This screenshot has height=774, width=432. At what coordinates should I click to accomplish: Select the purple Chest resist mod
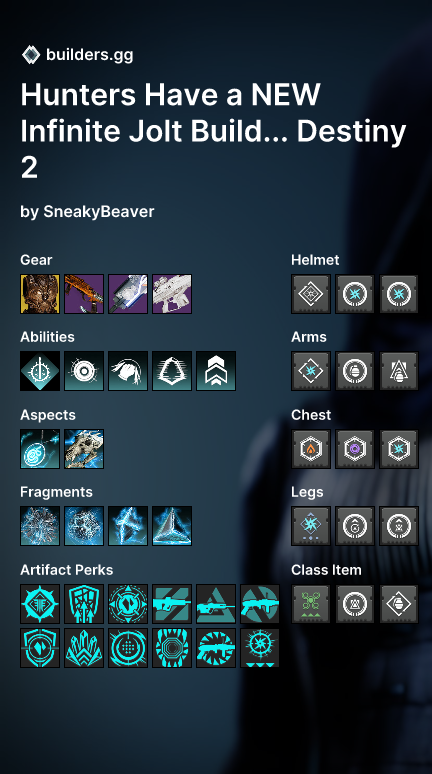pos(354,449)
